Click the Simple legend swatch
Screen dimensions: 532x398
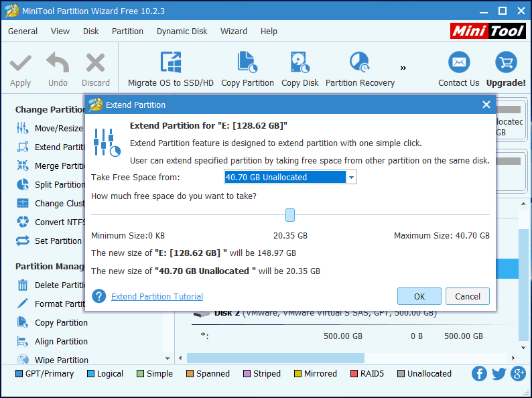coord(141,374)
